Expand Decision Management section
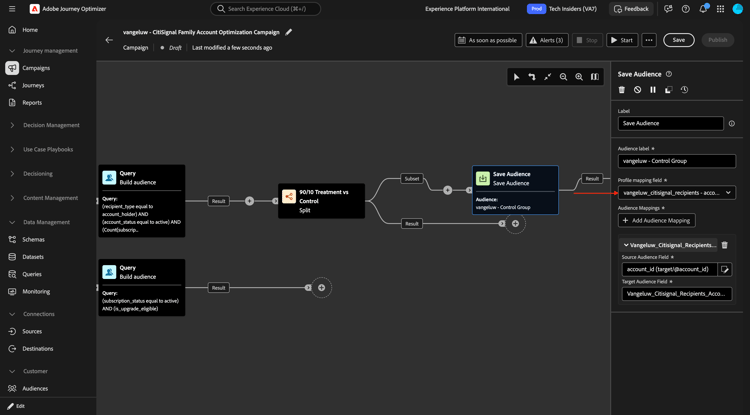The image size is (750, 415). tap(12, 125)
